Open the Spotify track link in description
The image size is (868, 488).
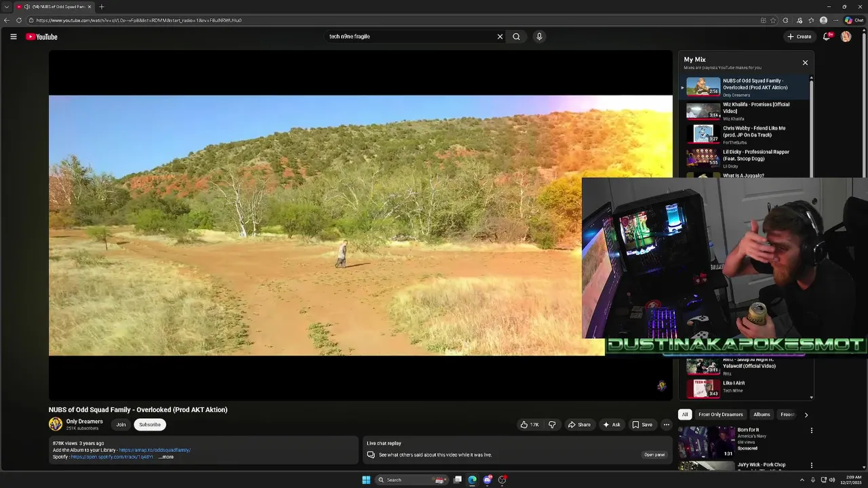112,457
